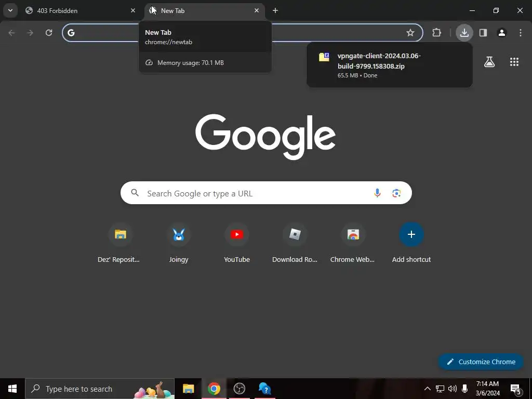Image resolution: width=532 pixels, height=399 pixels.
Task: Open the YouTube shortcut
Action: click(237, 243)
